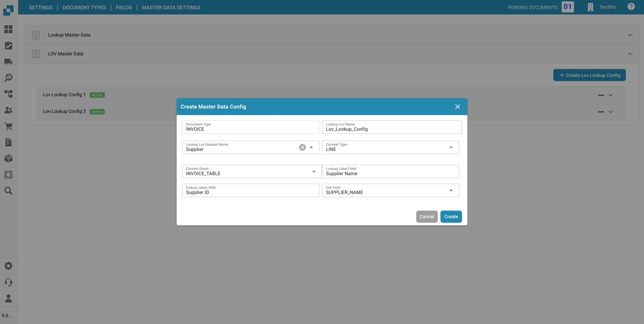The width and height of the screenshot is (644, 324).
Task: Open the package box sidebar icon
Action: pos(8,159)
